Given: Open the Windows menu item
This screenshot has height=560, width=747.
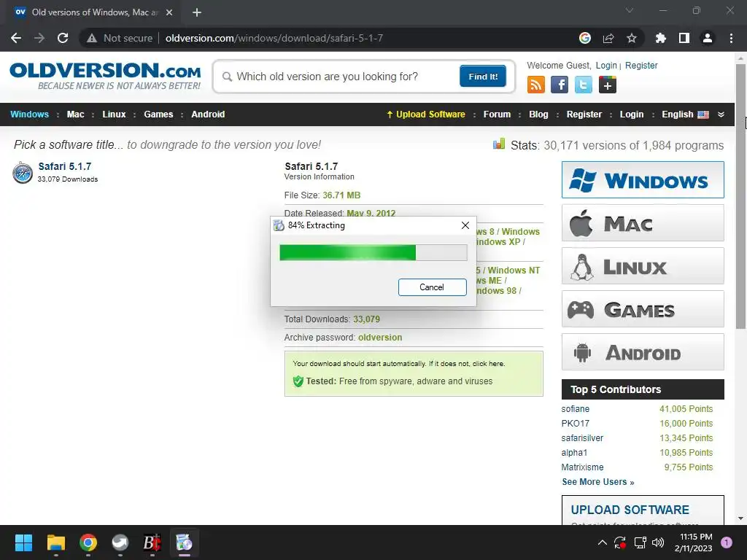Looking at the screenshot, I should [x=29, y=114].
